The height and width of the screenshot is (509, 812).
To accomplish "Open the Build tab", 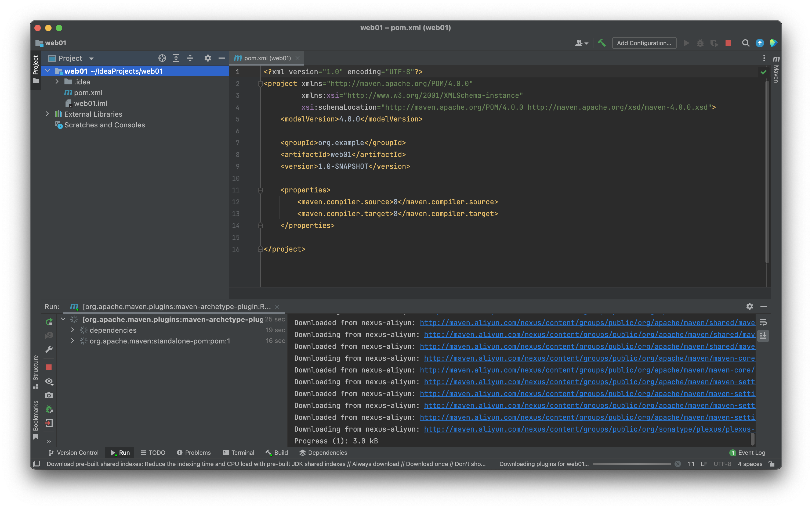I will point(277,453).
